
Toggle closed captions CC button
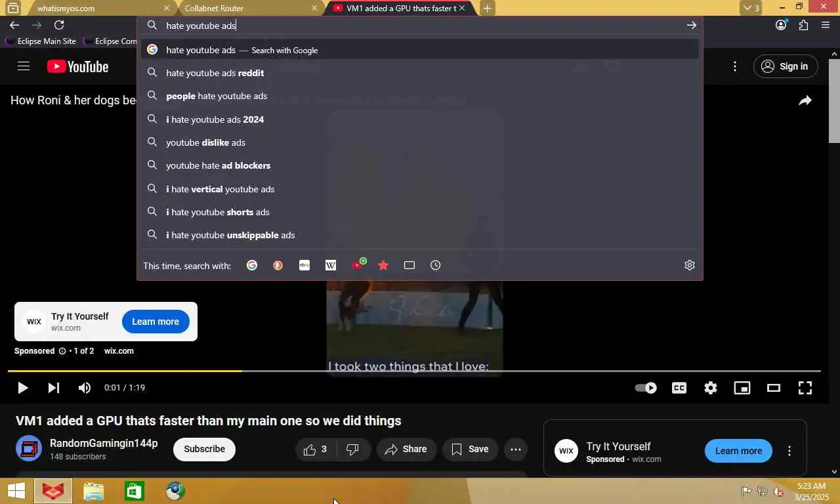[679, 388]
